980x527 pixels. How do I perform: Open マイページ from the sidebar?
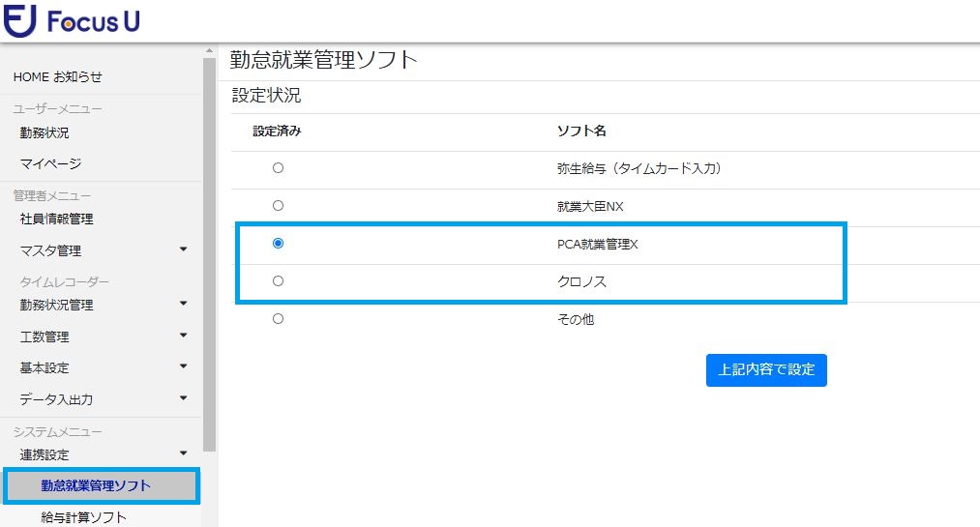50,163
